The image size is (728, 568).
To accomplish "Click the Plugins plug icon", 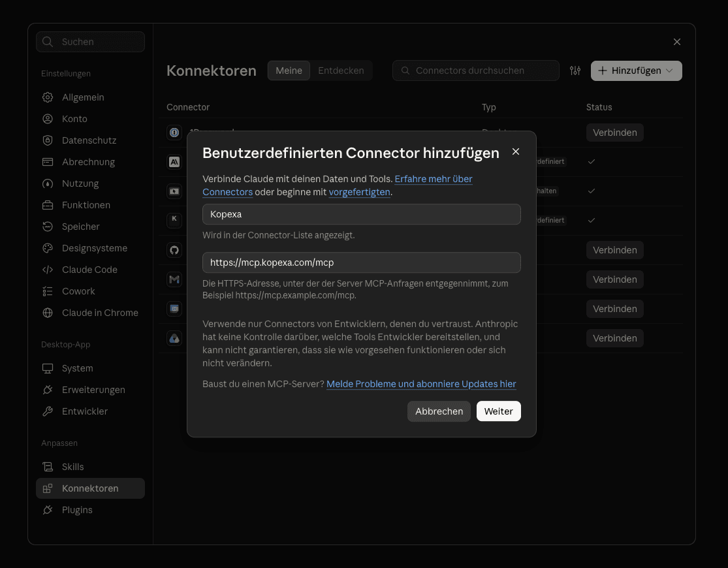I will pos(48,510).
